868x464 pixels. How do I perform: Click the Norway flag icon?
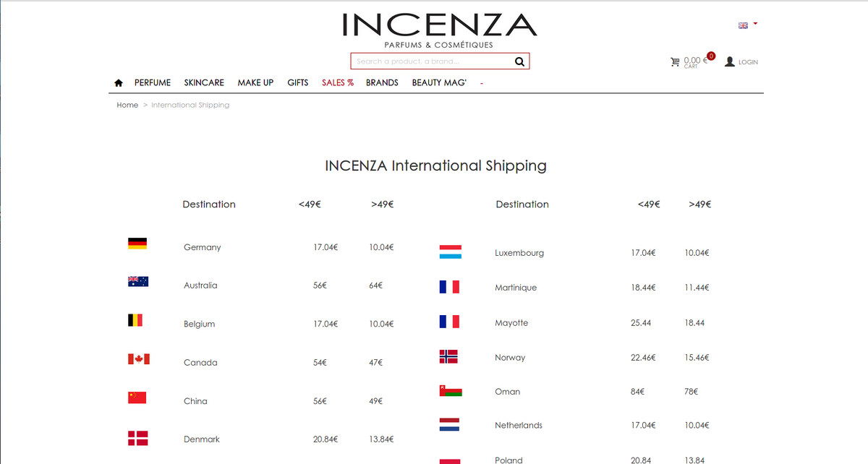(x=448, y=356)
